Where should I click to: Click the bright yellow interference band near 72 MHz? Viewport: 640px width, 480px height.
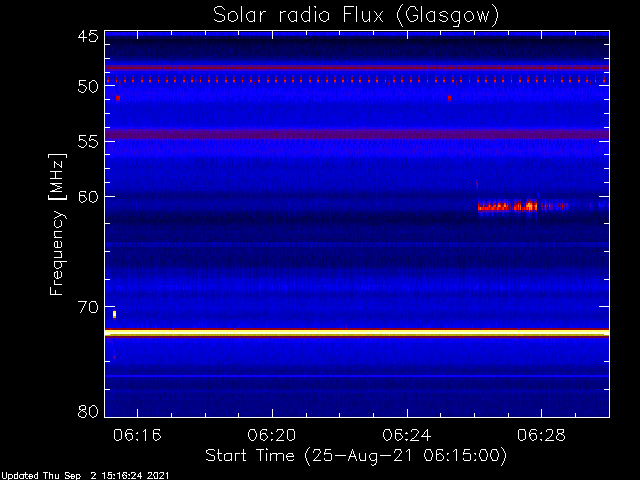tap(357, 333)
